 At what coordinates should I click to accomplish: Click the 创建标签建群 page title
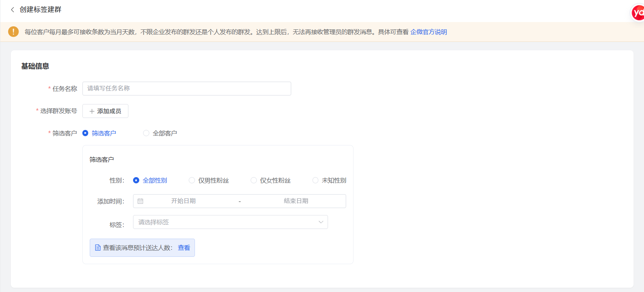(41, 10)
